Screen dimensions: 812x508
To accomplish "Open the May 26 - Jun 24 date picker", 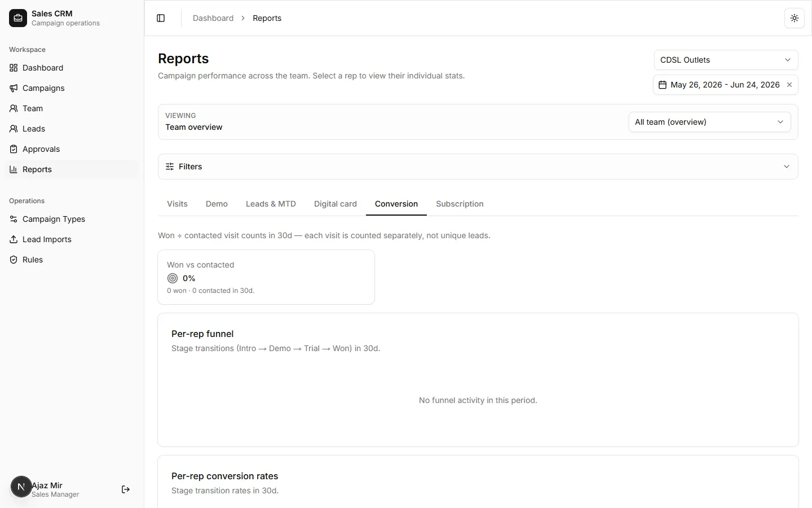I will (x=725, y=85).
